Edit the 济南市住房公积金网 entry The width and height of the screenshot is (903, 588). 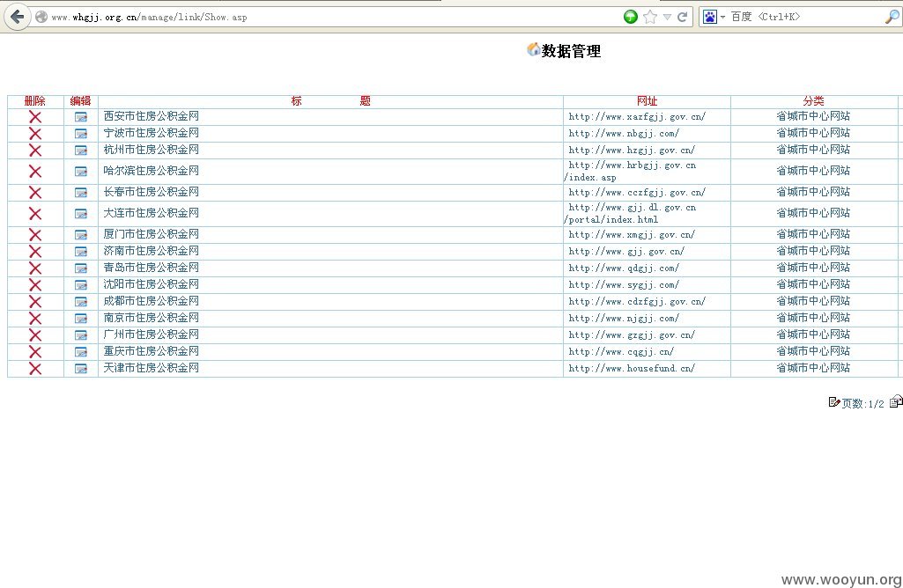pyautogui.click(x=81, y=252)
